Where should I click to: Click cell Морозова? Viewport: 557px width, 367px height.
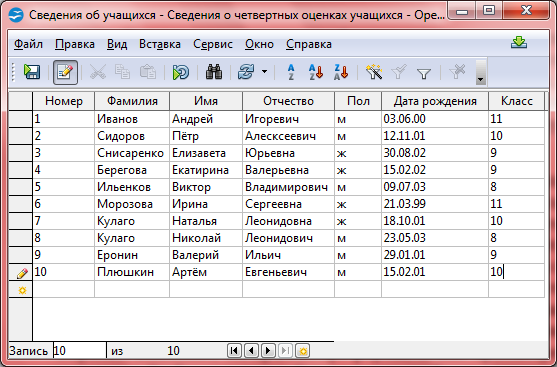(x=132, y=204)
